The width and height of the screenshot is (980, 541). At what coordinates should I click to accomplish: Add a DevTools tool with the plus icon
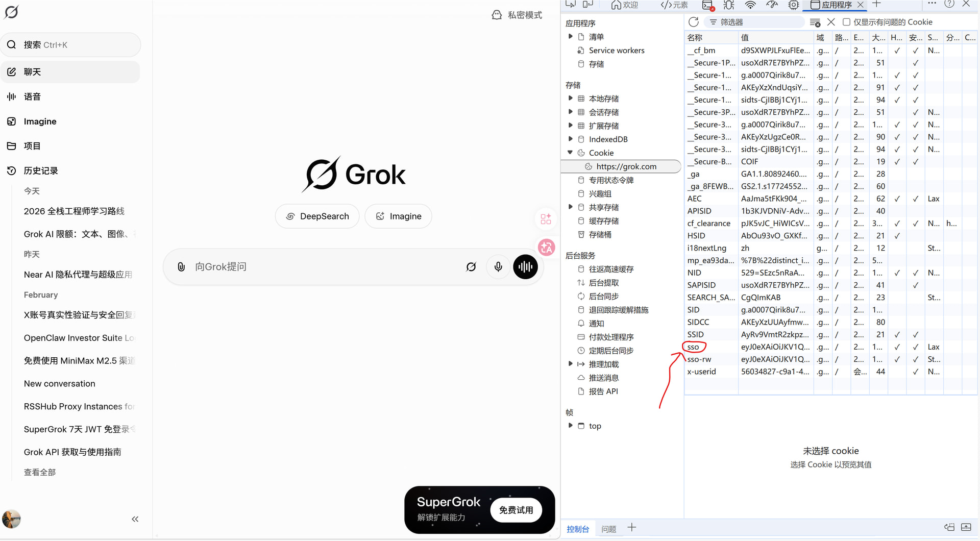point(876,4)
